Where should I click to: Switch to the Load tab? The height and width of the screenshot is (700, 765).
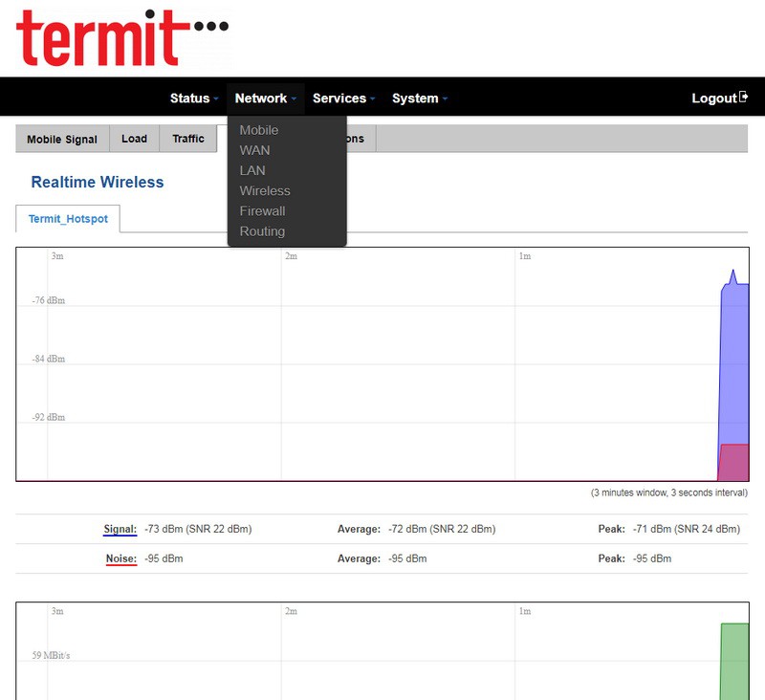pos(134,139)
